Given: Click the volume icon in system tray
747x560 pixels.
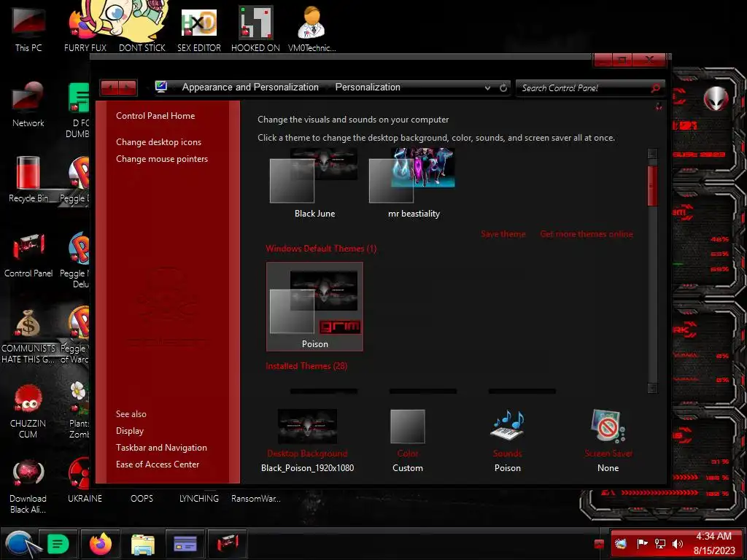Looking at the screenshot, I should pyautogui.click(x=677, y=543).
